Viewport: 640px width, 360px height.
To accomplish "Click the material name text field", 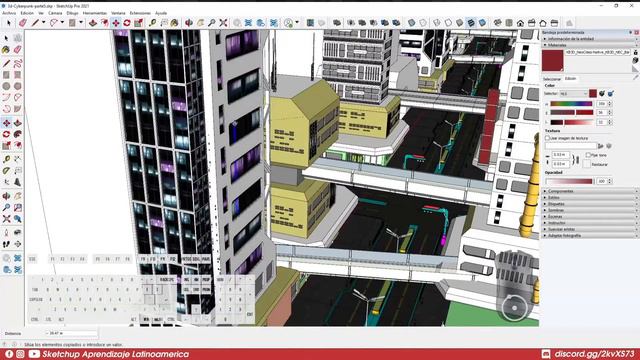I will (x=598, y=52).
